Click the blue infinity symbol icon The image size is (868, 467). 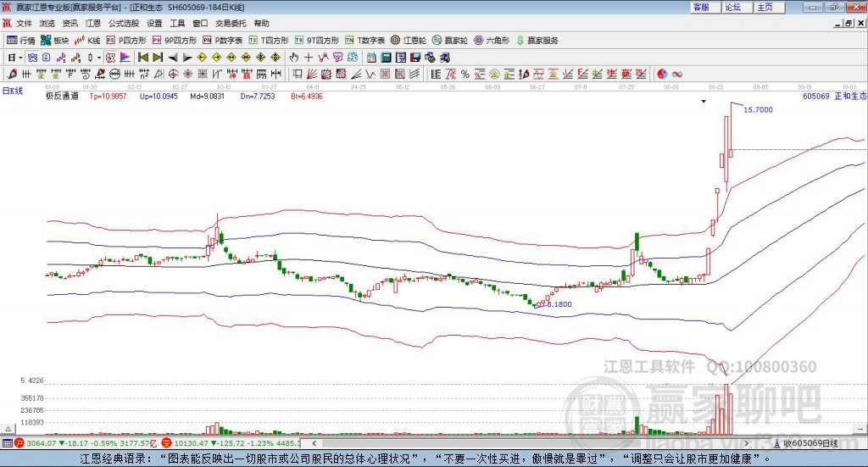(x=677, y=74)
